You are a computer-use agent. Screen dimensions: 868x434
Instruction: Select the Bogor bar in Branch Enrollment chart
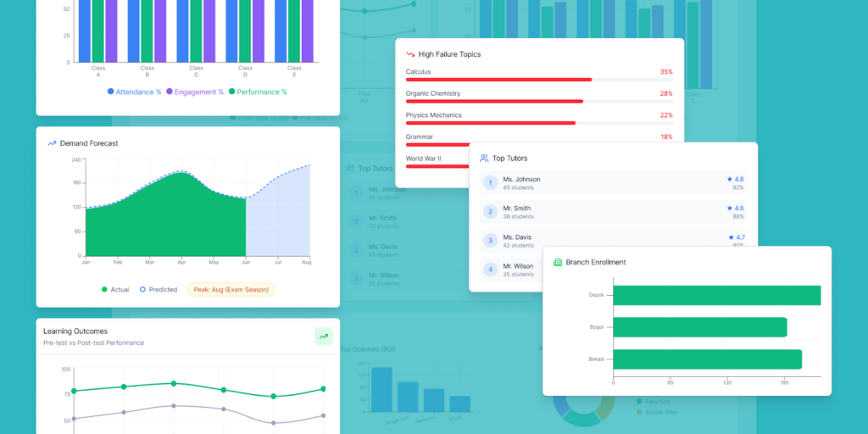click(x=699, y=327)
